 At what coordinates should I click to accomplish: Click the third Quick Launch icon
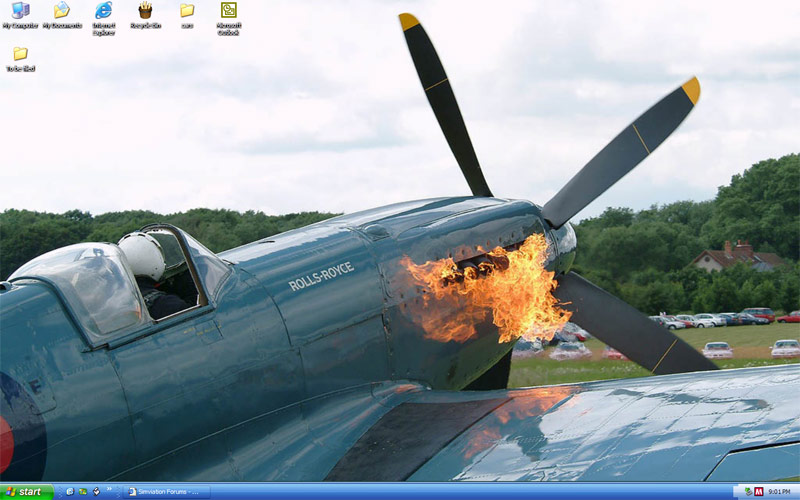(96, 492)
